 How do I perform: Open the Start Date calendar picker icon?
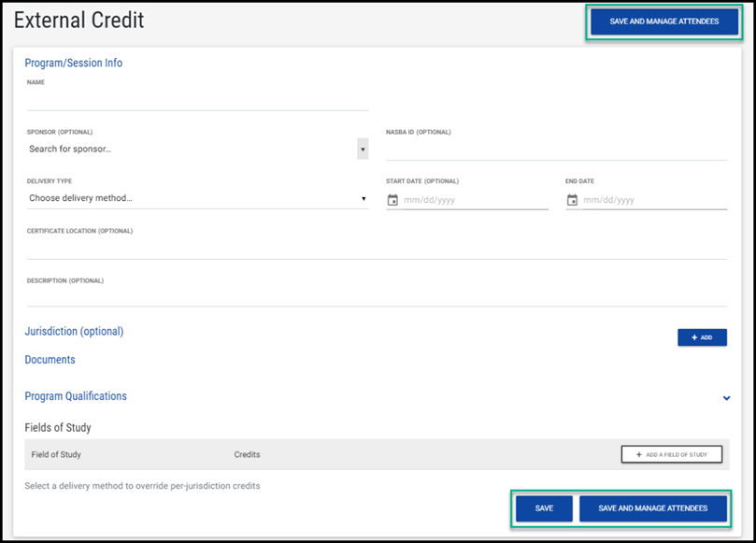[392, 200]
